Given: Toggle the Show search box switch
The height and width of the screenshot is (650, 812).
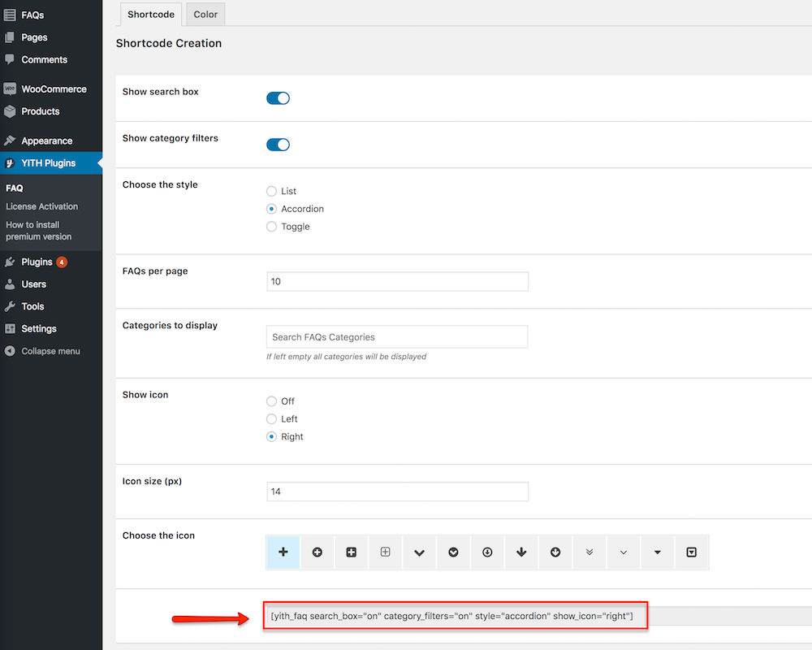Looking at the screenshot, I should point(278,98).
